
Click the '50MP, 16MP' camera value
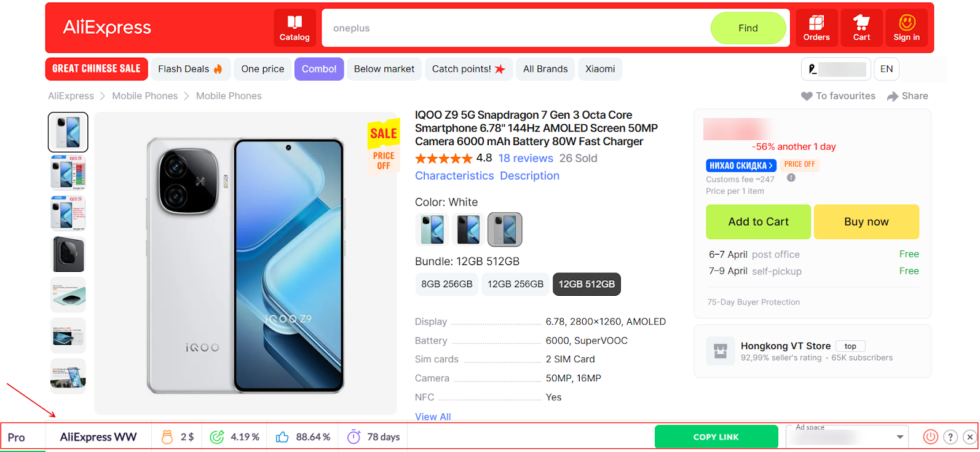pos(573,378)
